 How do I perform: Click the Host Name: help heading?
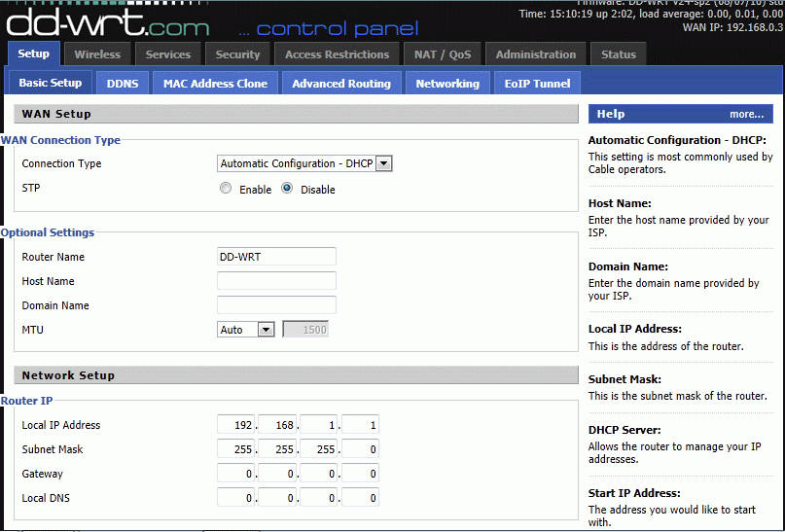(620, 203)
